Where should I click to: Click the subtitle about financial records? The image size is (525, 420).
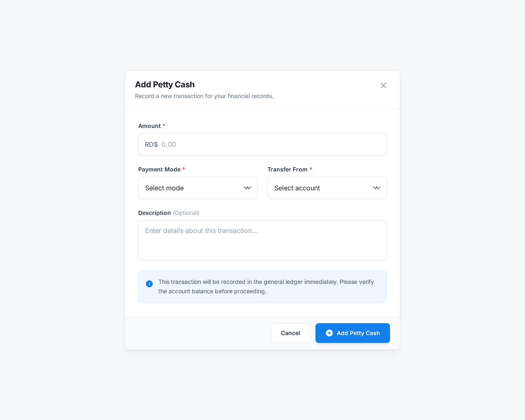coord(204,96)
